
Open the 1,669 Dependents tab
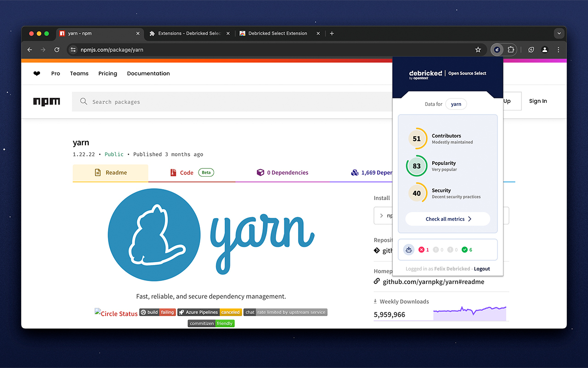[x=371, y=173]
